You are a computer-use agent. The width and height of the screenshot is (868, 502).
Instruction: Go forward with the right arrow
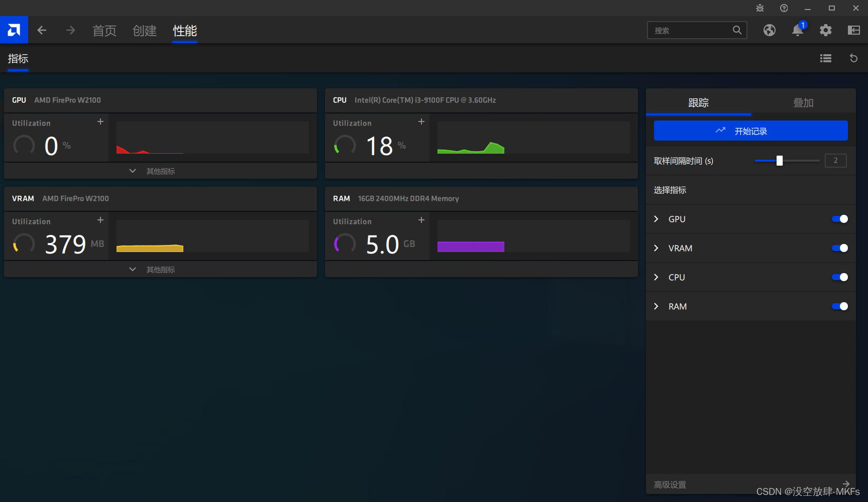tap(70, 31)
